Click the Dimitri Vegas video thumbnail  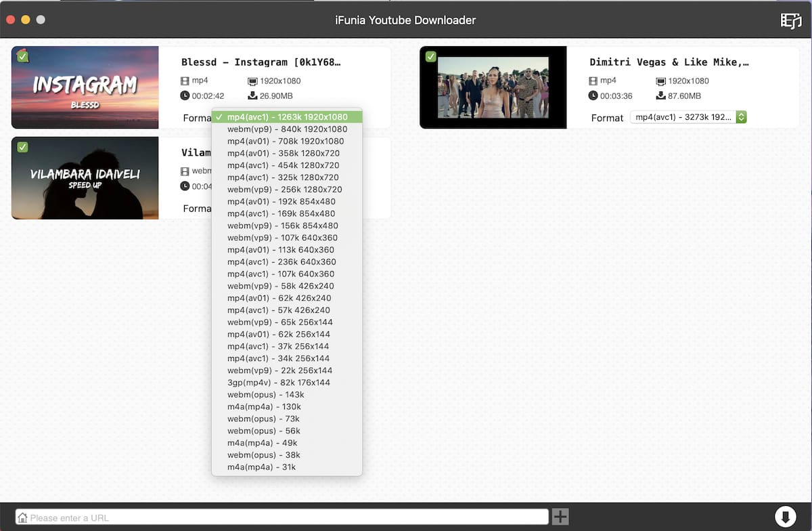pos(493,87)
